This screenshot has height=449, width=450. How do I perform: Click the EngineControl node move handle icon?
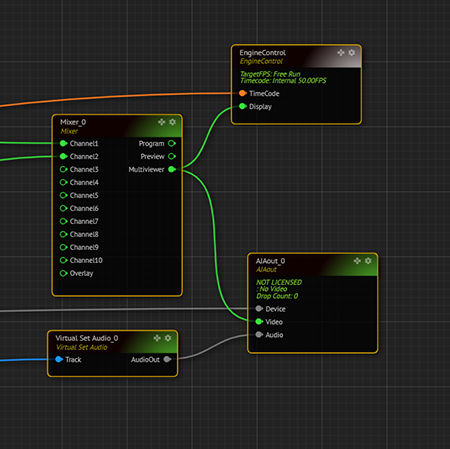pyautogui.click(x=341, y=53)
